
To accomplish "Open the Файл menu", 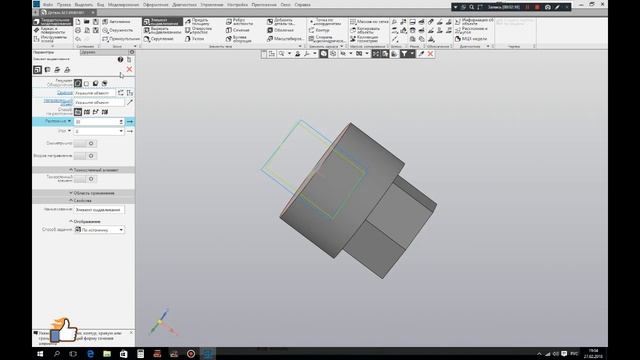I will point(47,4).
